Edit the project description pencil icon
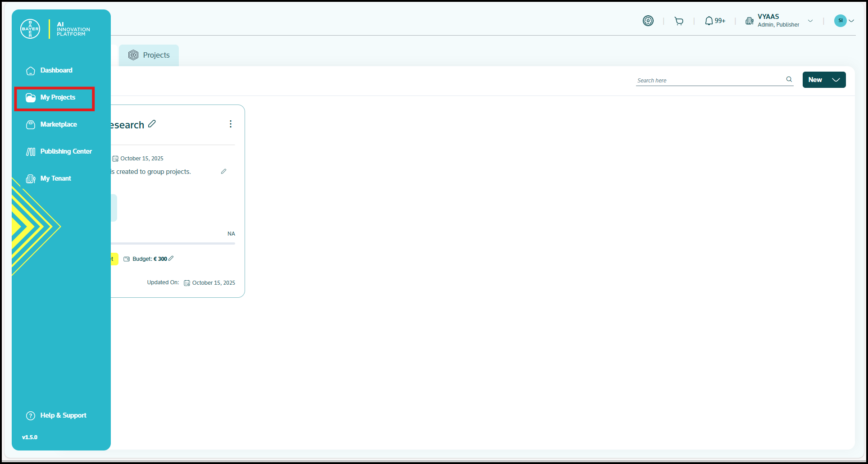The width and height of the screenshot is (868, 464). [223, 172]
